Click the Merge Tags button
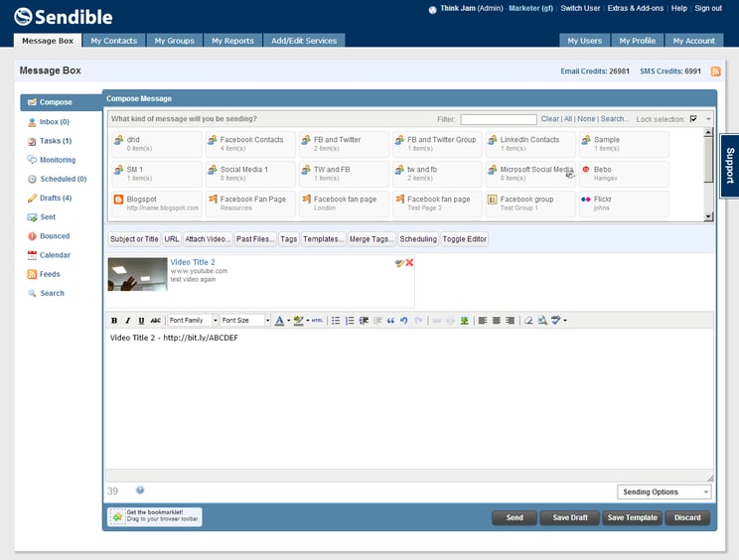The image size is (739, 560). click(371, 239)
